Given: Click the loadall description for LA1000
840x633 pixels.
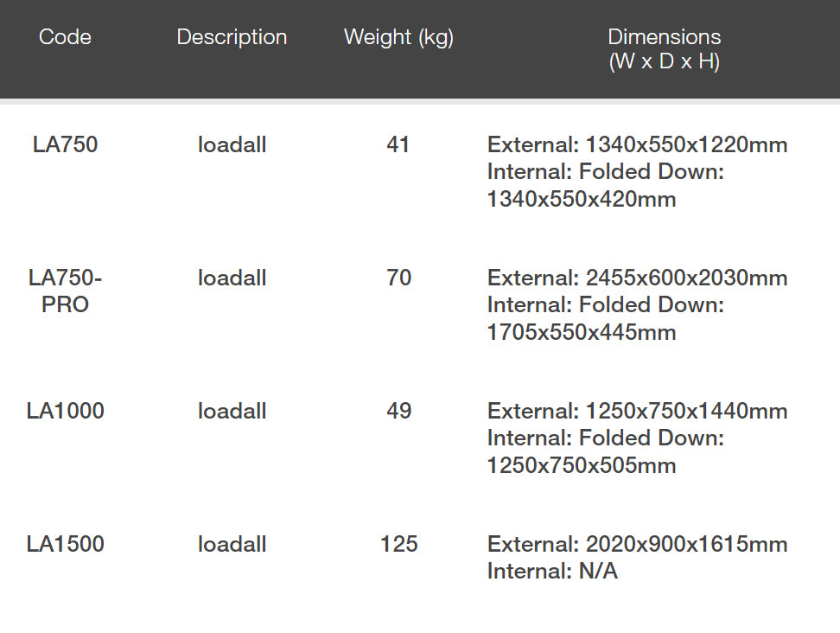Looking at the screenshot, I should tap(232, 411).
